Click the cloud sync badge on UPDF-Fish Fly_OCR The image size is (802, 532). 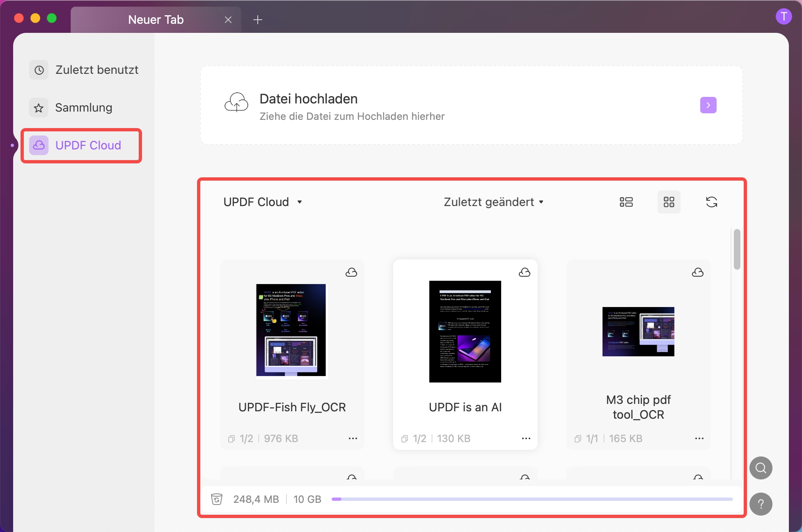(x=351, y=272)
